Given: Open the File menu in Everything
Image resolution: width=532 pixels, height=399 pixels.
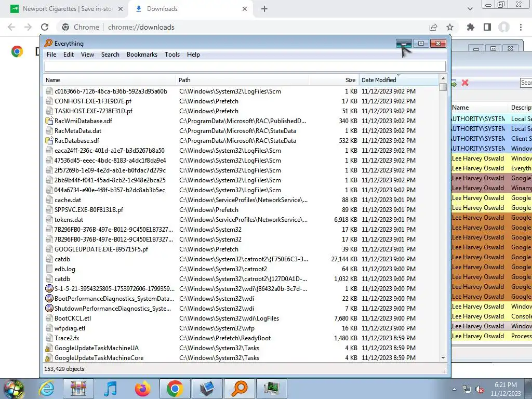Looking at the screenshot, I should [x=51, y=54].
